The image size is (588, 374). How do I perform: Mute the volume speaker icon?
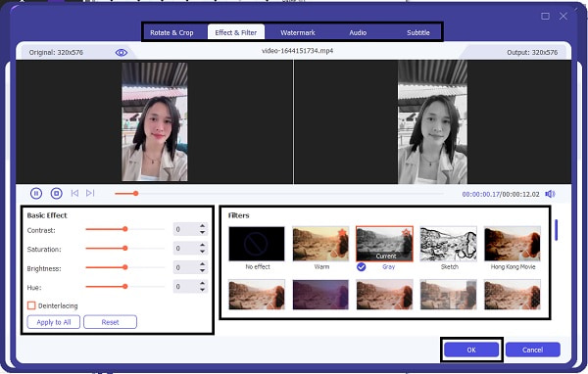tap(550, 194)
